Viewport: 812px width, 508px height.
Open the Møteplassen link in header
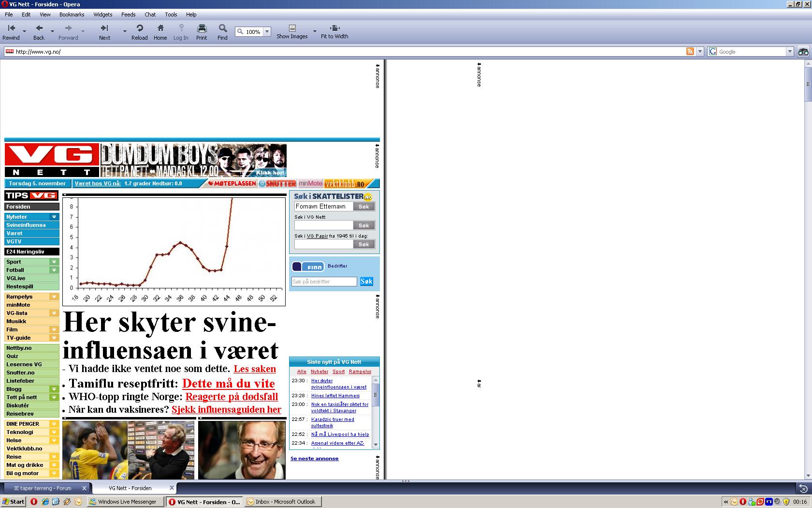tap(232, 183)
